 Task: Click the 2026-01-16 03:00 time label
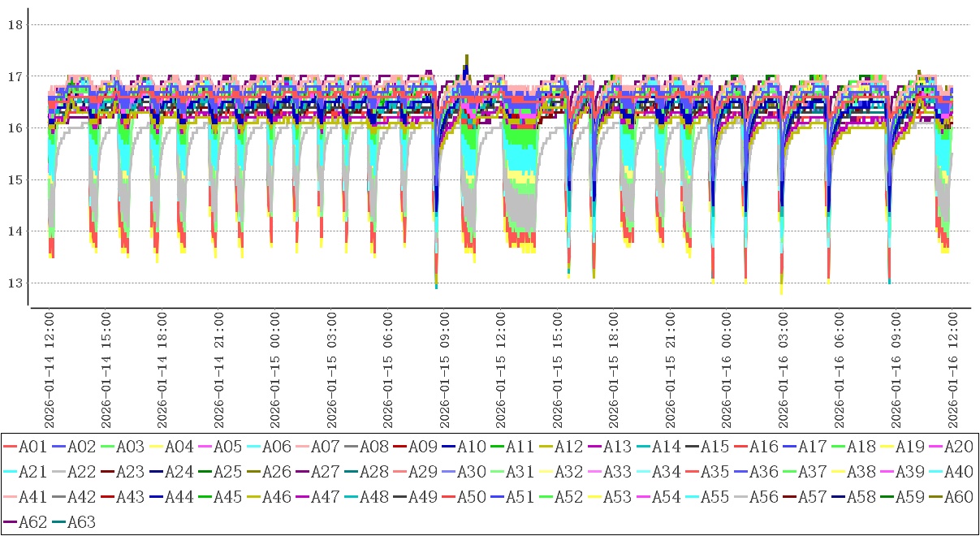783,370
